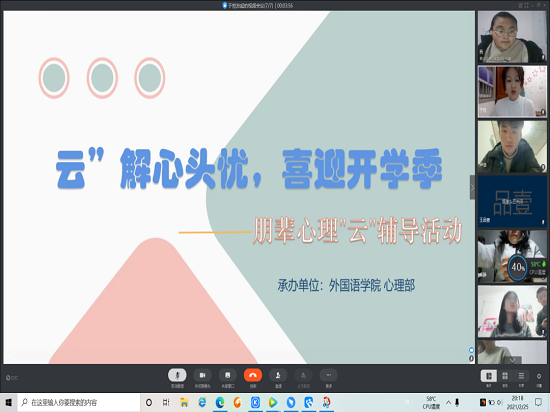Open Task View from the taskbar

pos(166,403)
